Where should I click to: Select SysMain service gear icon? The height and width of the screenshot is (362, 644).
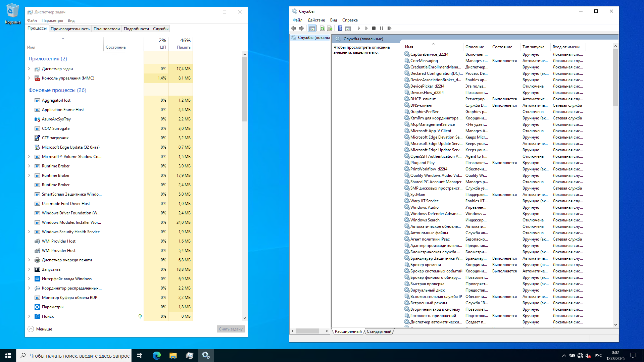407,195
